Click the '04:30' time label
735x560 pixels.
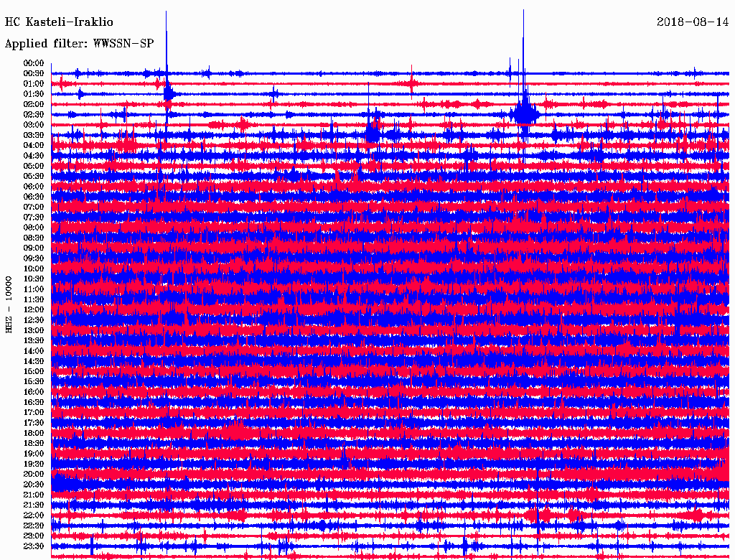point(34,155)
